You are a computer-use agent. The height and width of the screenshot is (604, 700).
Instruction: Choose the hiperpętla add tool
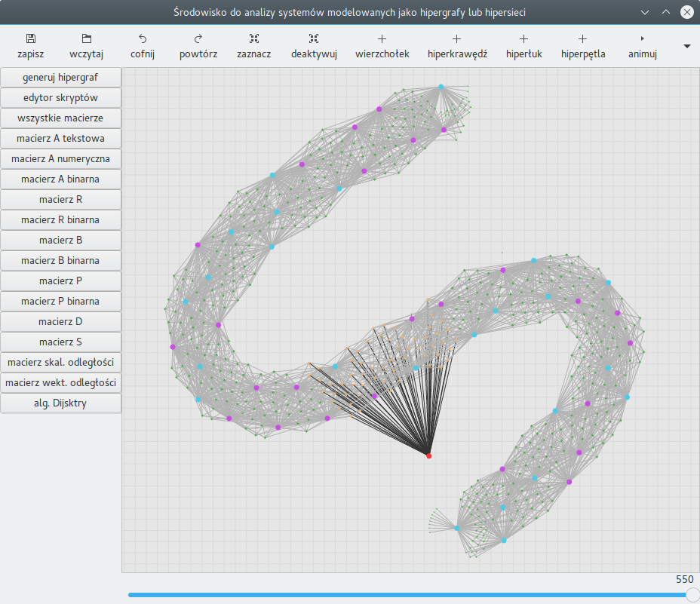coord(582,39)
